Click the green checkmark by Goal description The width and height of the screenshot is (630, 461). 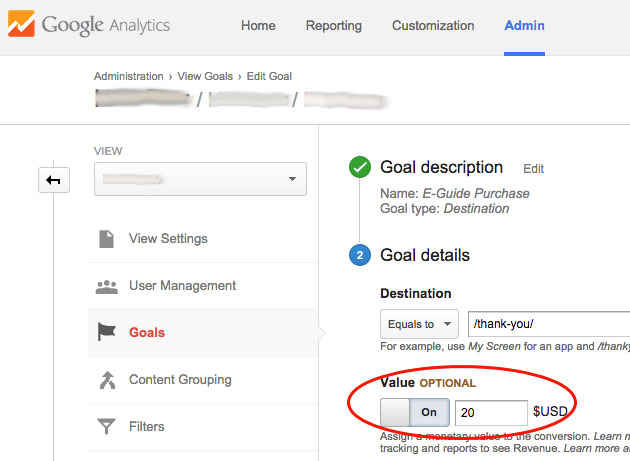coord(360,168)
